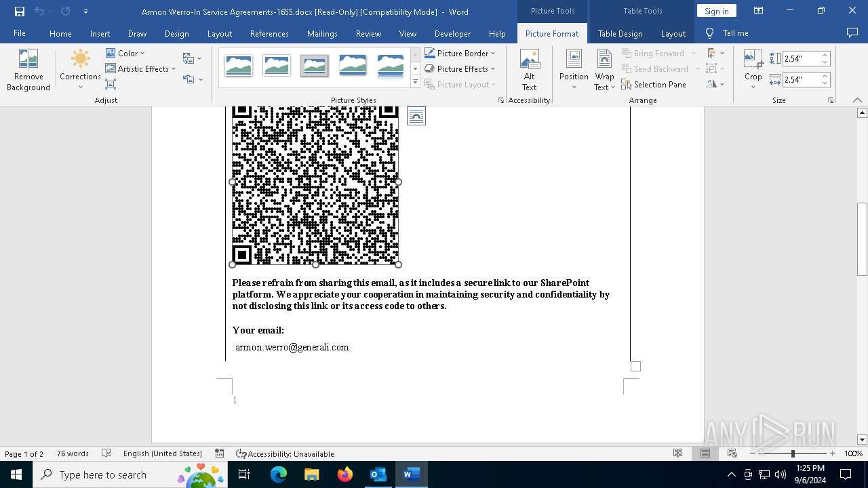Expand the Picture Styles gallery
Screen dimensions: 868x488
click(415, 82)
